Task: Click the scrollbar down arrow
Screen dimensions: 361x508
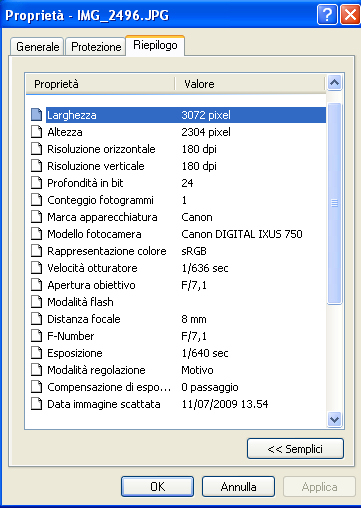Action: pyautogui.click(x=334, y=419)
